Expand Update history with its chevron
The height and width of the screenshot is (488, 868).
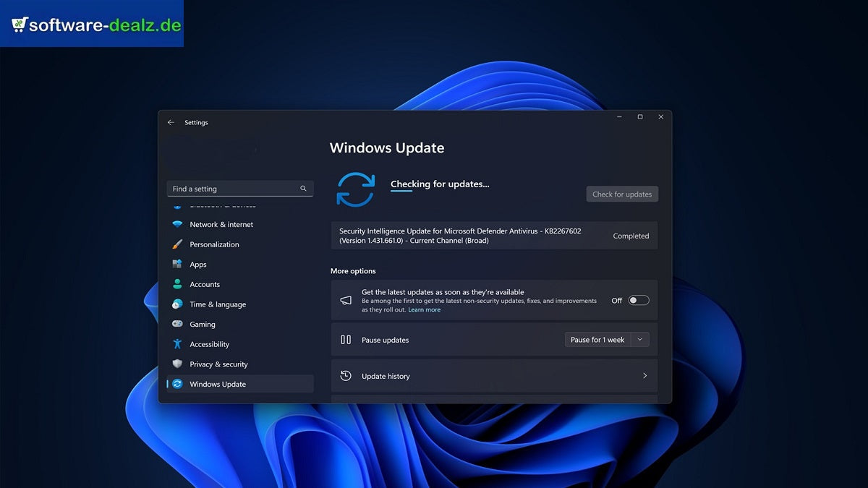644,376
